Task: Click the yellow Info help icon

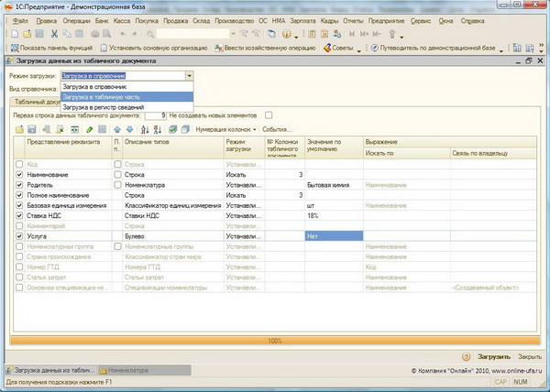Action: (x=287, y=34)
